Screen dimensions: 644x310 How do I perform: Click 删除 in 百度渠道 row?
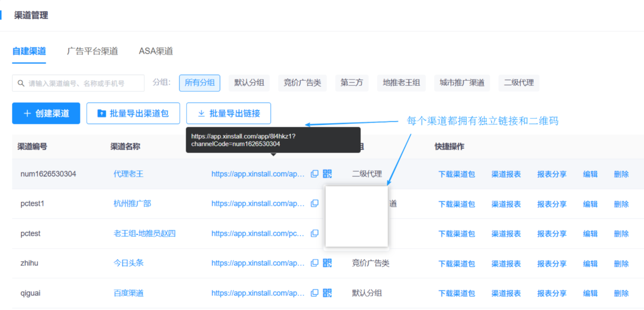pyautogui.click(x=621, y=293)
